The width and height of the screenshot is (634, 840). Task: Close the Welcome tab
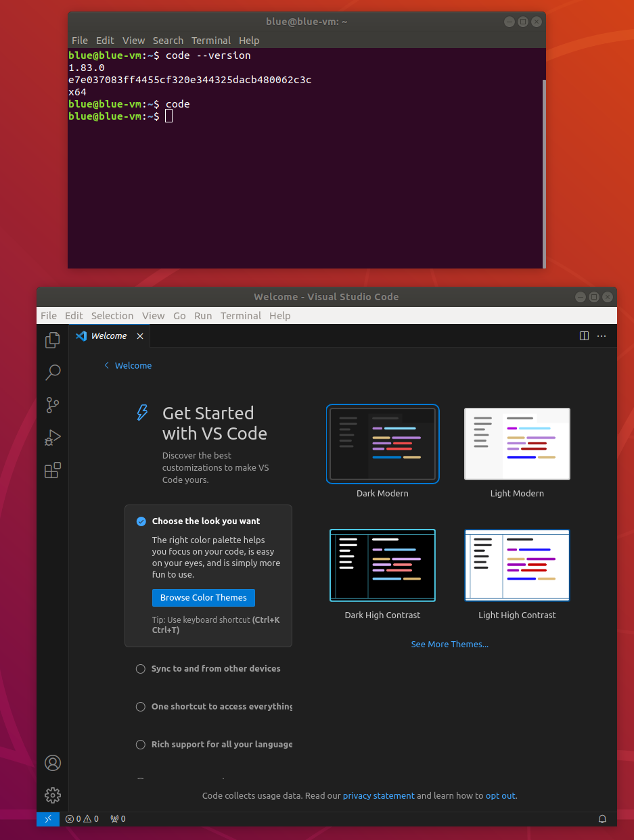(x=140, y=336)
